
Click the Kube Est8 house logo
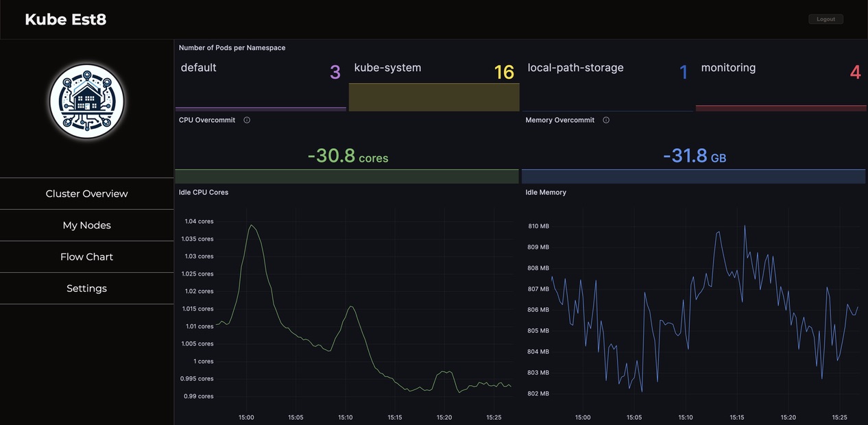pyautogui.click(x=87, y=101)
